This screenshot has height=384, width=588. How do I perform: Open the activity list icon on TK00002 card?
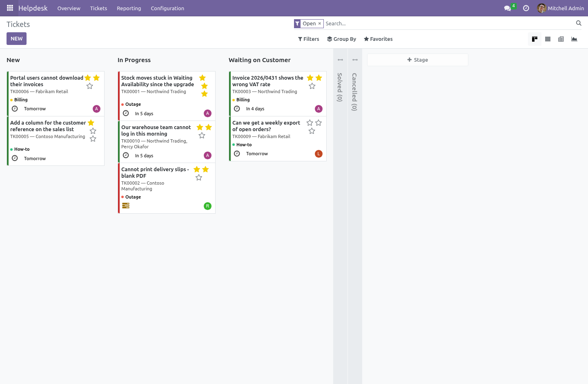[126, 205]
